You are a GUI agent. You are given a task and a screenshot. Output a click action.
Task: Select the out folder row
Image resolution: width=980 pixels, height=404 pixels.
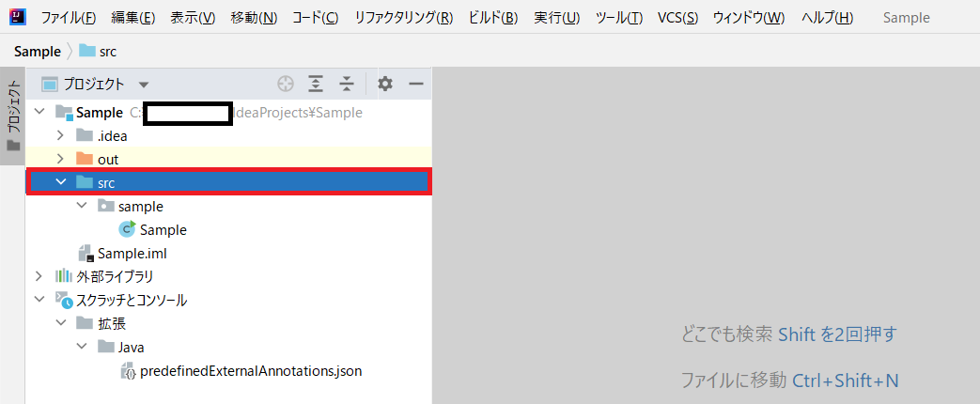click(228, 159)
